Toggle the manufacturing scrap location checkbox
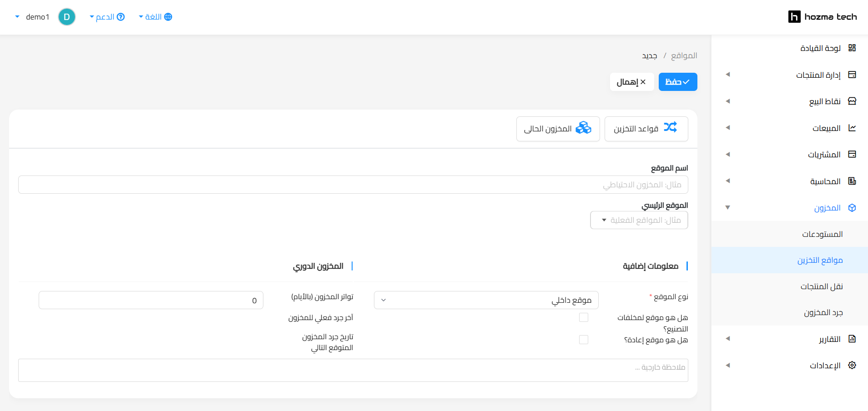The image size is (868, 411). (x=583, y=317)
